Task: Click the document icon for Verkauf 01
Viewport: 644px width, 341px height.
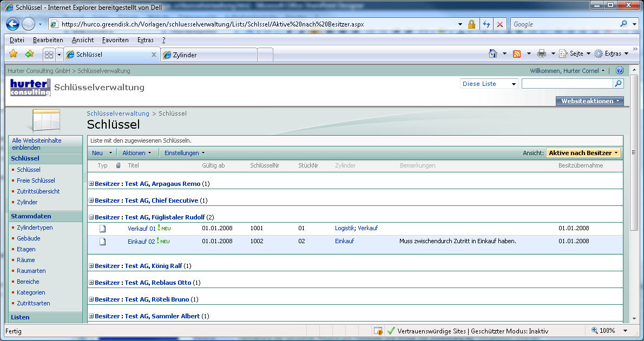Action: coord(103,229)
